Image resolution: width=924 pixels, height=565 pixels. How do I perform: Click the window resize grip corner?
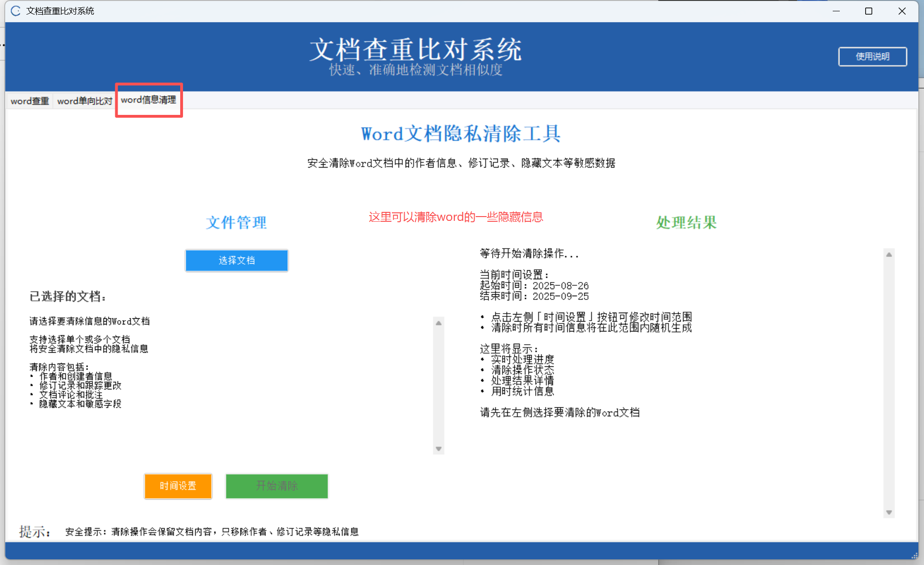tap(915, 556)
